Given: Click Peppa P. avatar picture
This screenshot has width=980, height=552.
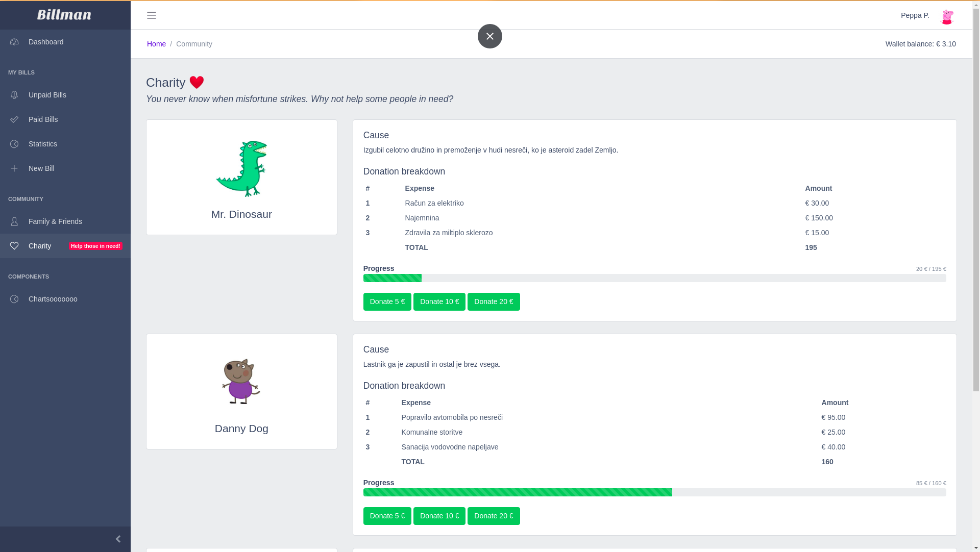Looking at the screenshot, I should (947, 16).
